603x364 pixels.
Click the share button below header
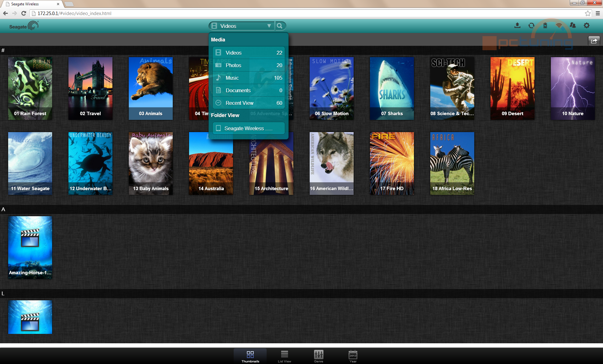tap(594, 41)
